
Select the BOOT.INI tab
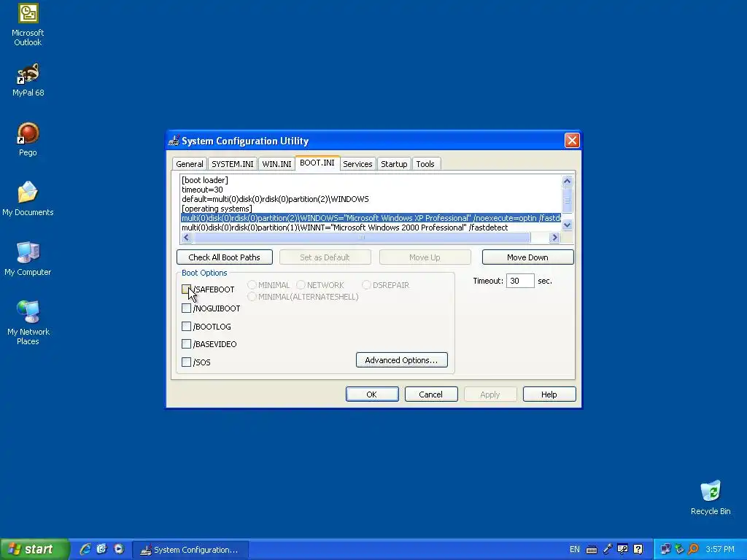(x=317, y=163)
